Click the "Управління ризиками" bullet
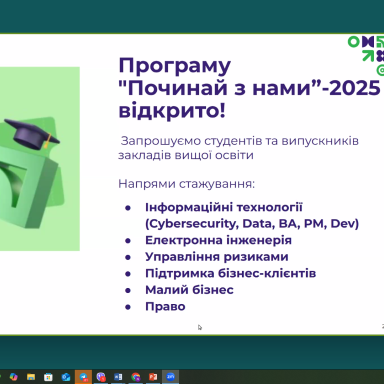 click(217, 257)
